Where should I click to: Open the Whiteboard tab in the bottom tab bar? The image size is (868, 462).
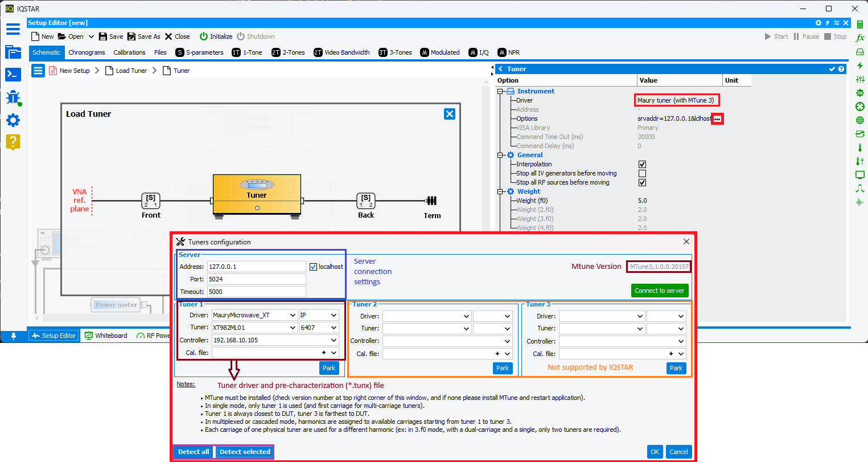pyautogui.click(x=106, y=336)
